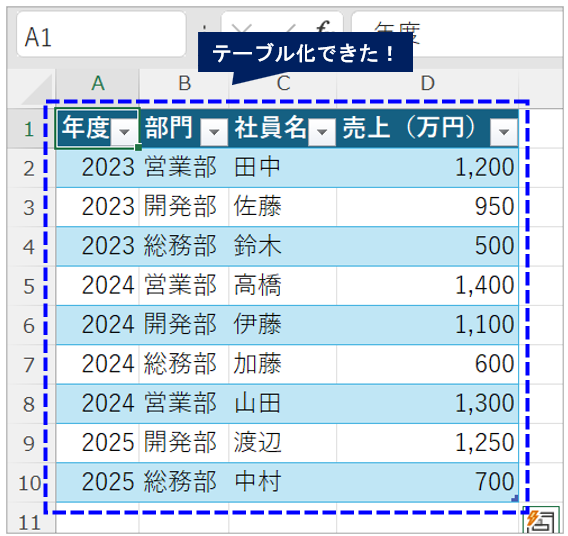568x536 pixels.
Task: Click the cell with value 1,400
Action: [x=427, y=286]
